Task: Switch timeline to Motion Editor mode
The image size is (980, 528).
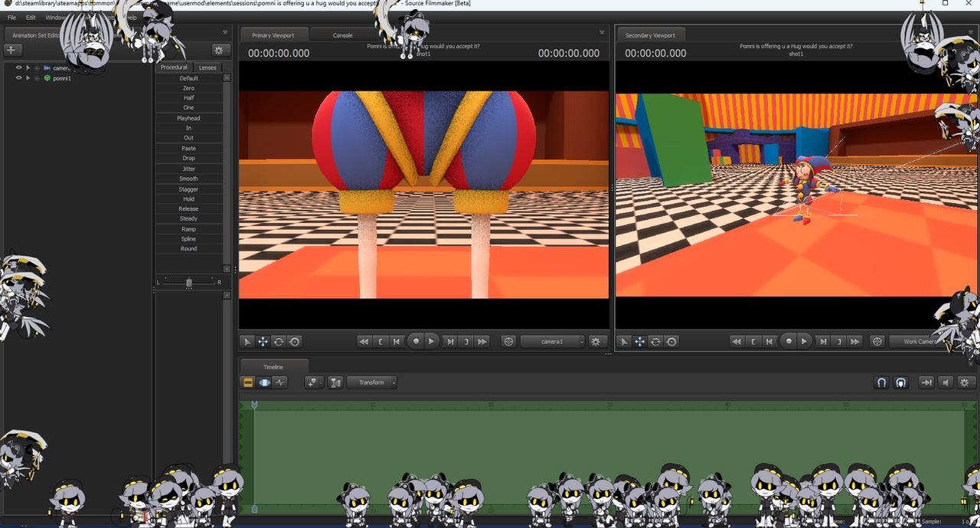Action: 264,382
